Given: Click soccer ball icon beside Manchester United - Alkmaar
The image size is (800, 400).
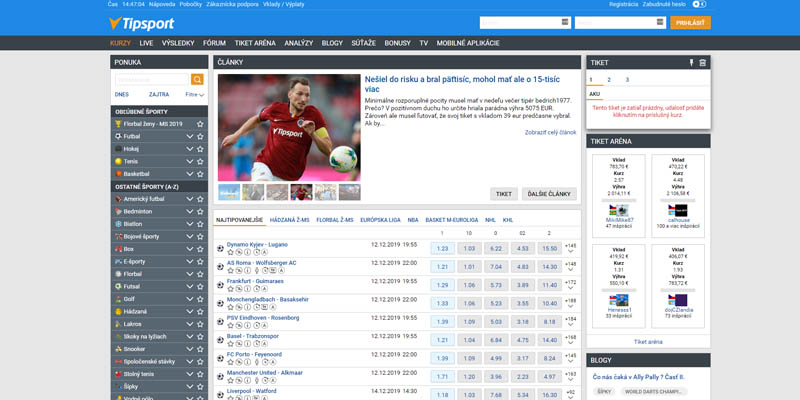Looking at the screenshot, I should coord(220,377).
